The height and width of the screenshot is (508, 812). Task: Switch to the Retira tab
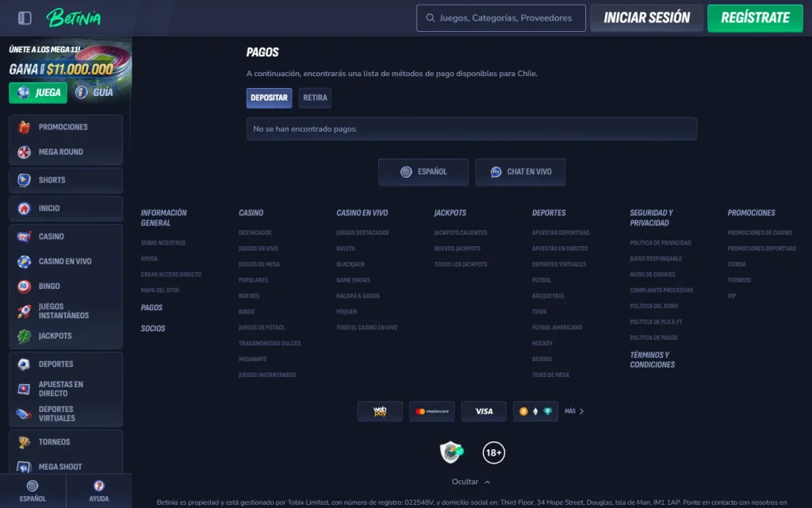click(x=315, y=98)
